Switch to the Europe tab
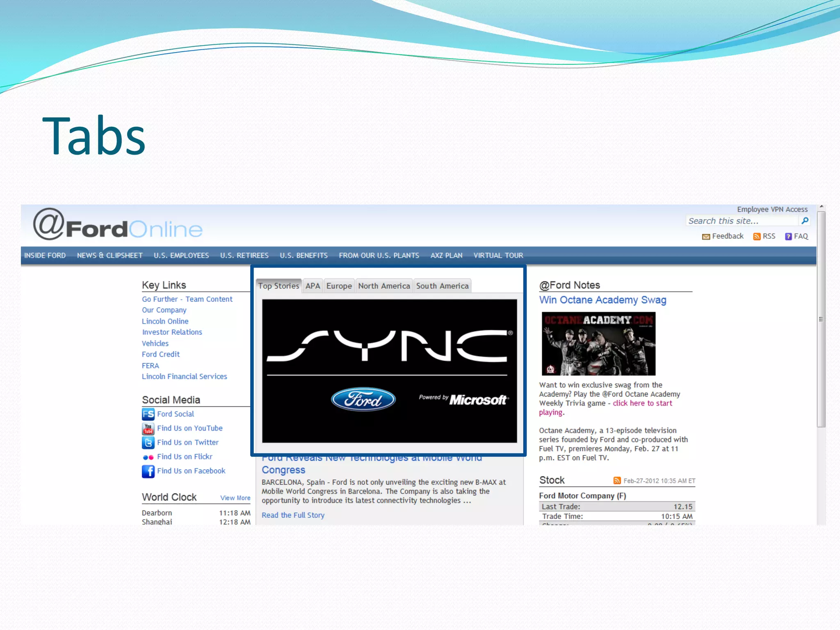The height and width of the screenshot is (630, 840). [x=339, y=286]
